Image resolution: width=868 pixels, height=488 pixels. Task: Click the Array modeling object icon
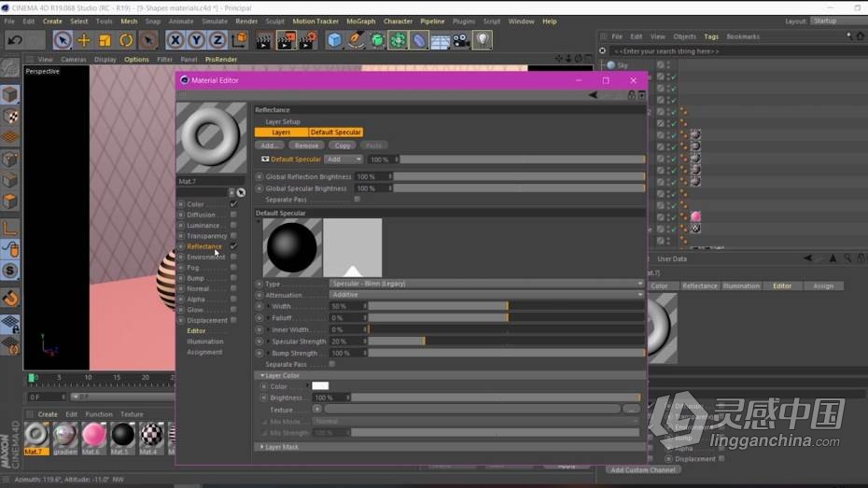coord(398,40)
